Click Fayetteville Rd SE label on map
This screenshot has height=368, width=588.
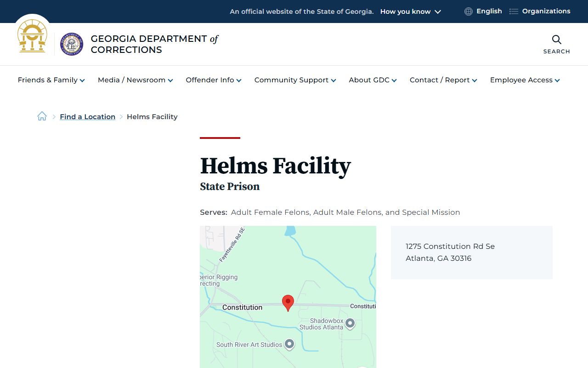[x=232, y=245]
